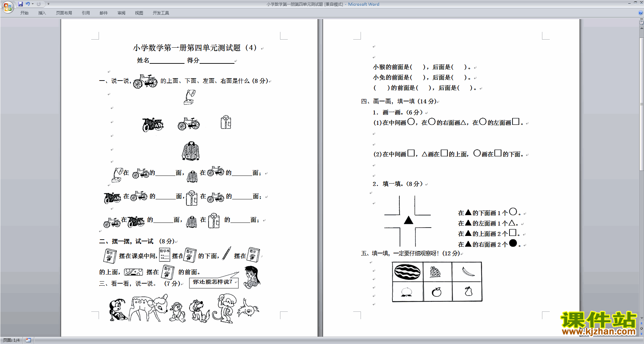Select the desk lamp picture above the bicycle

pyautogui.click(x=190, y=97)
